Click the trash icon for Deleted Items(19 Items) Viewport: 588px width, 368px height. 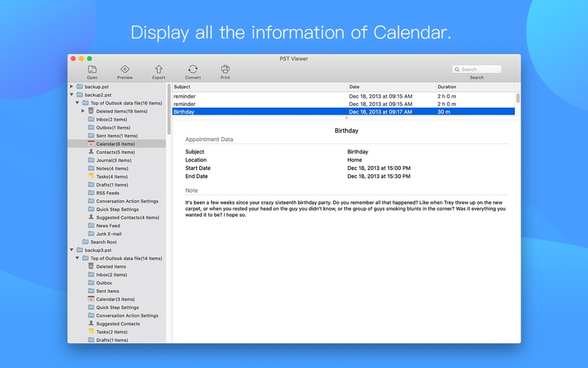91,111
